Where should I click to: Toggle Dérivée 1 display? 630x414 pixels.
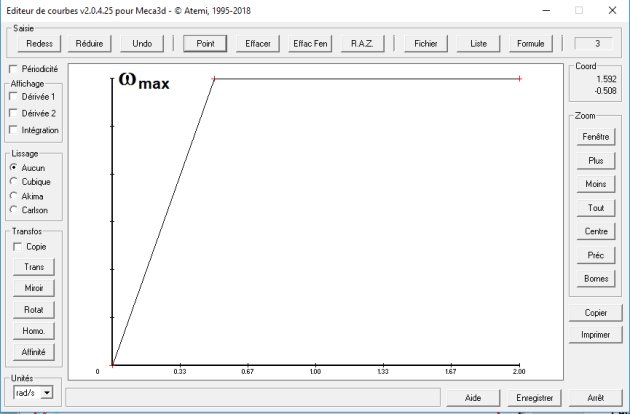pos(13,96)
